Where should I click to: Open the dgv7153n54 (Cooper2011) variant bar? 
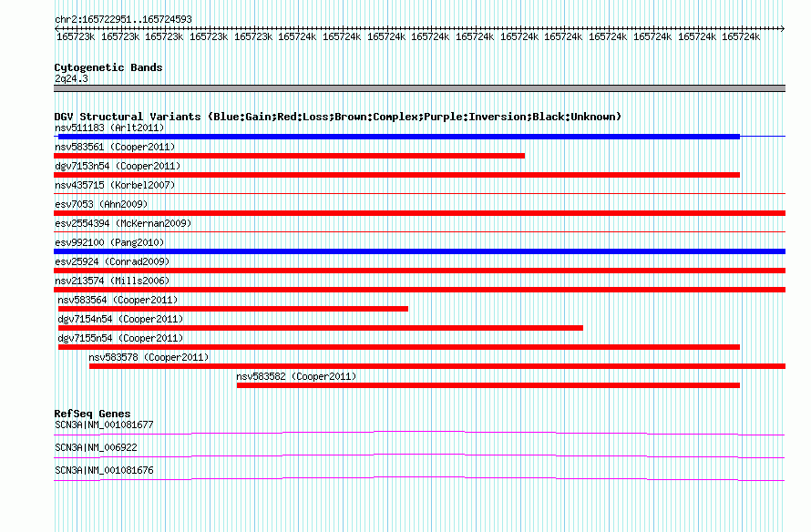[396, 175]
